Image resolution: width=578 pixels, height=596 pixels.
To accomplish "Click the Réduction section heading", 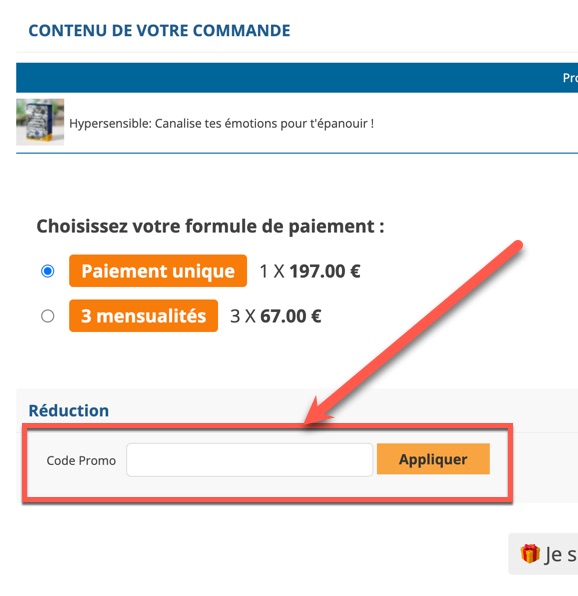I will (x=69, y=411).
